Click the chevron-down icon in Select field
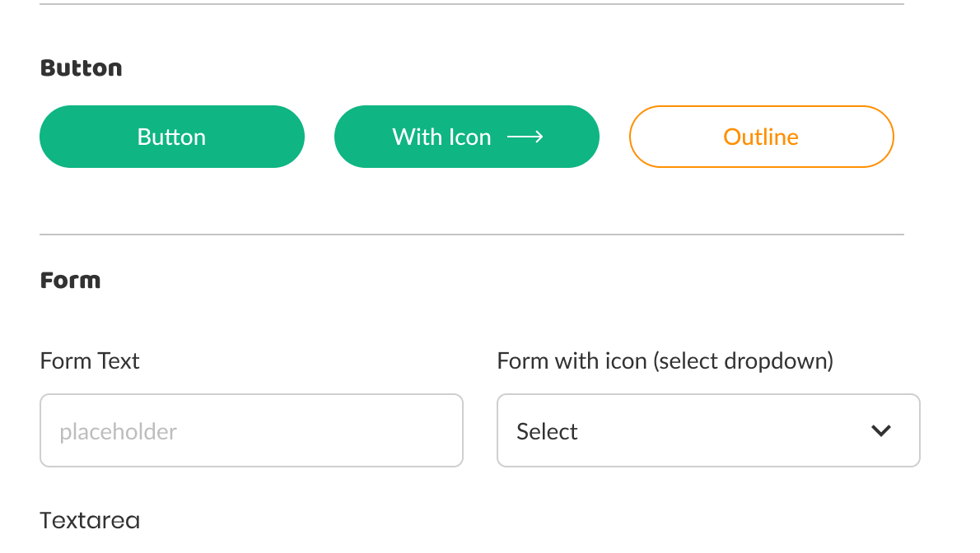 pos(881,430)
